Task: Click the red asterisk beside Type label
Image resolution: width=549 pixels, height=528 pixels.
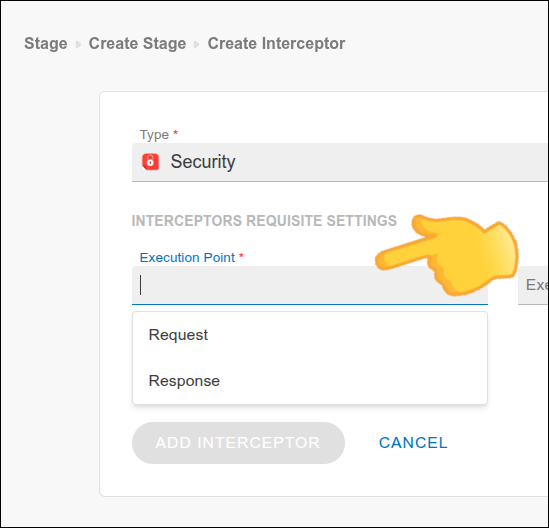Action: point(176,132)
